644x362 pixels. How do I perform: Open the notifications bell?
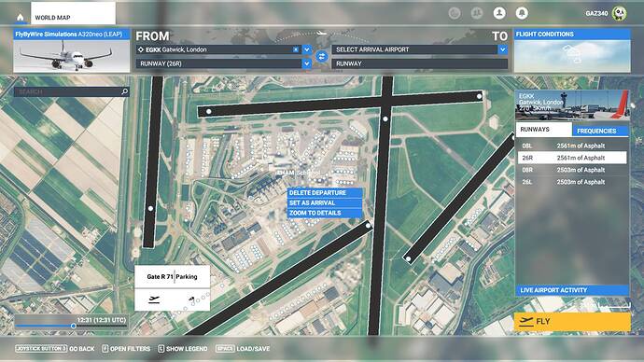point(522,13)
